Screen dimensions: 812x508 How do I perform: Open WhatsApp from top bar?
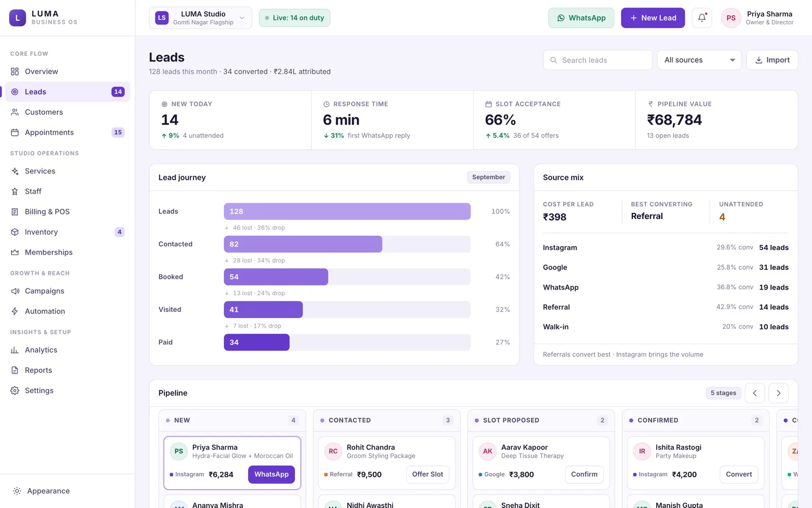tap(581, 18)
